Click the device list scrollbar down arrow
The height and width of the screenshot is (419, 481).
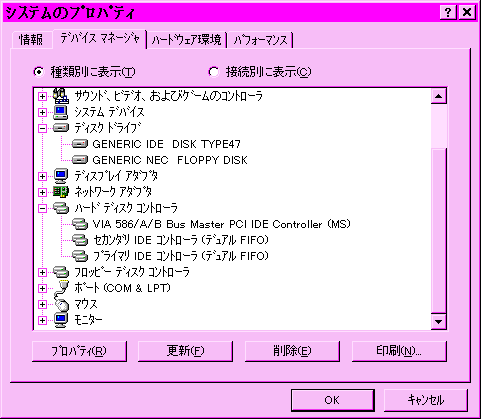[x=438, y=322]
